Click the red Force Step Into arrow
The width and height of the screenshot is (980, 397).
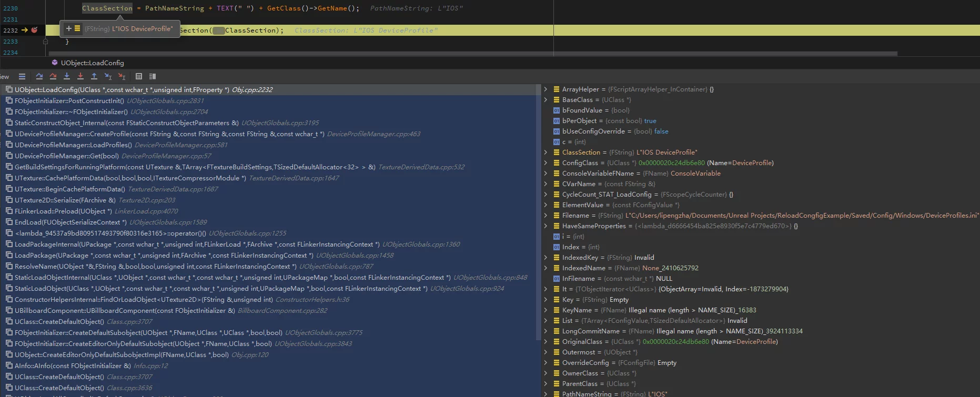coord(80,76)
